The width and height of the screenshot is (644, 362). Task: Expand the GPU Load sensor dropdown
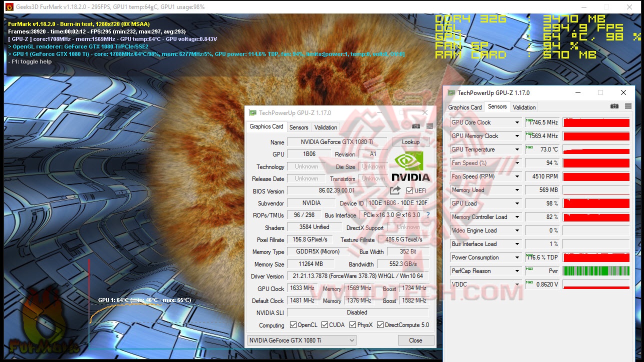[x=517, y=203]
